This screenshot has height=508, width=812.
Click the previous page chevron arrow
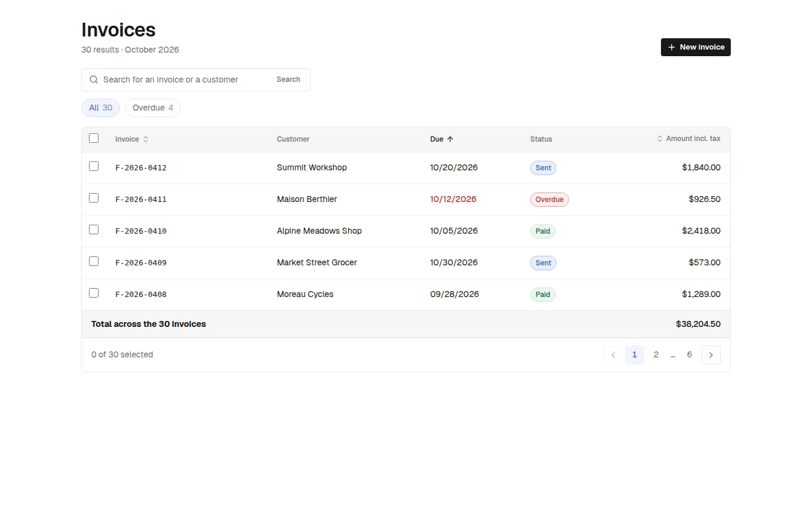coord(613,355)
